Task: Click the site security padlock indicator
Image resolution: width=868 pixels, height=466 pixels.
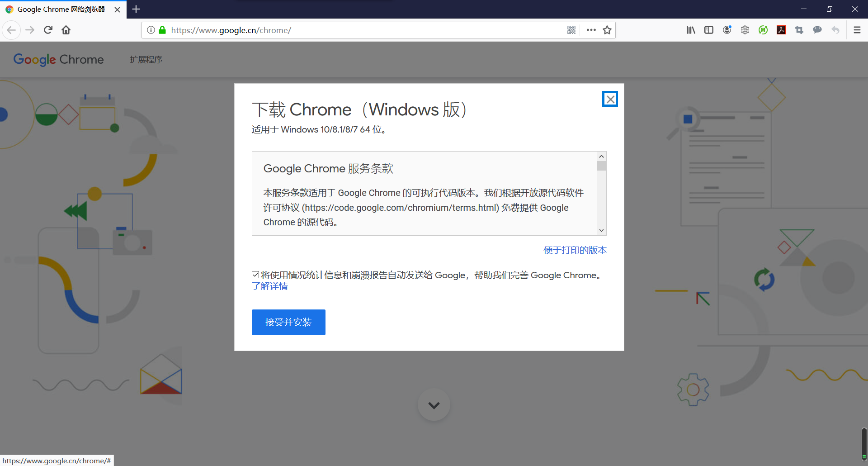Action: (x=162, y=30)
